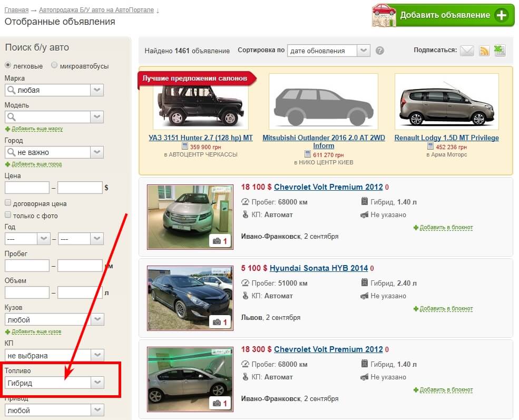Export results with Excel icon
Image resolution: width=519 pixels, height=420 pixels.
pyautogui.click(x=500, y=51)
